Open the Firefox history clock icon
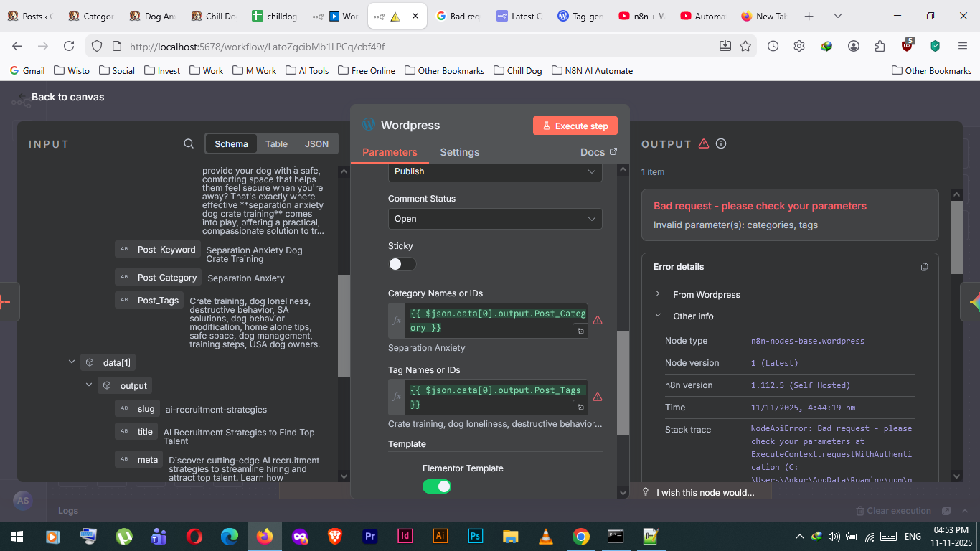The image size is (980, 551). point(773,46)
